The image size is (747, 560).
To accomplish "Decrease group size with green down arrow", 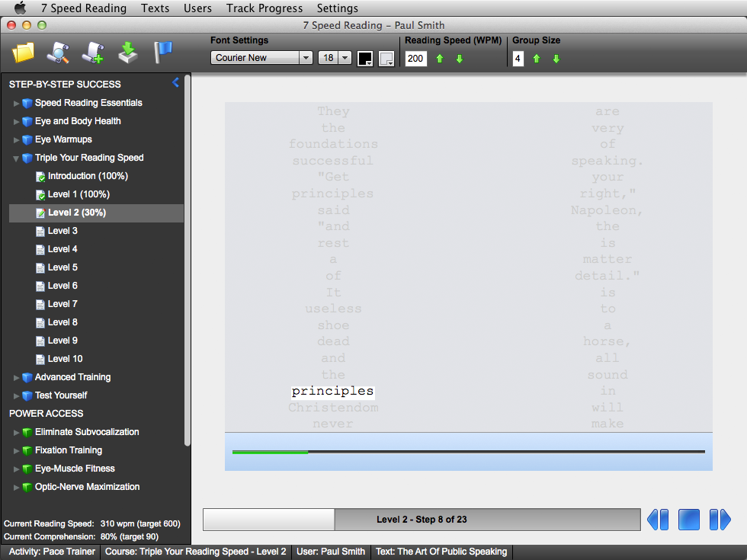I will 556,59.
